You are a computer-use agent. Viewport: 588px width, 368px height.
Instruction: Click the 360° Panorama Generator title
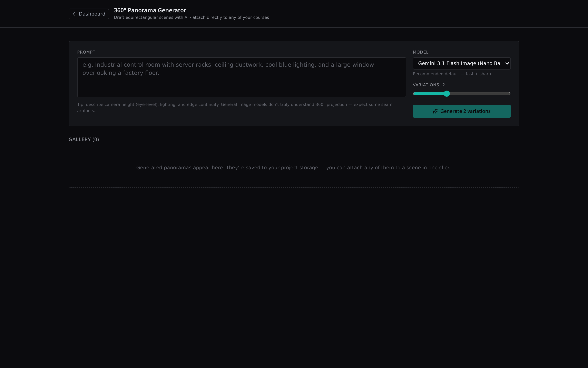click(x=150, y=10)
